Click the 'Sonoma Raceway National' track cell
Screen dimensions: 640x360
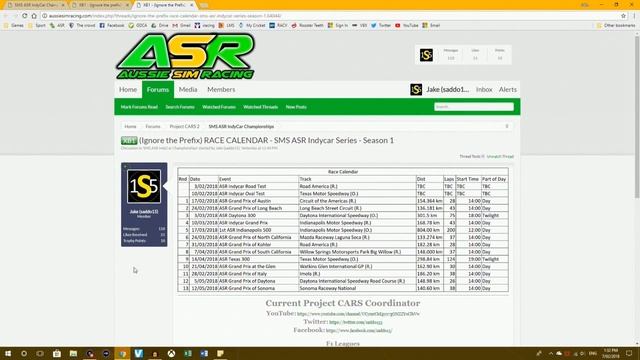coord(357,288)
